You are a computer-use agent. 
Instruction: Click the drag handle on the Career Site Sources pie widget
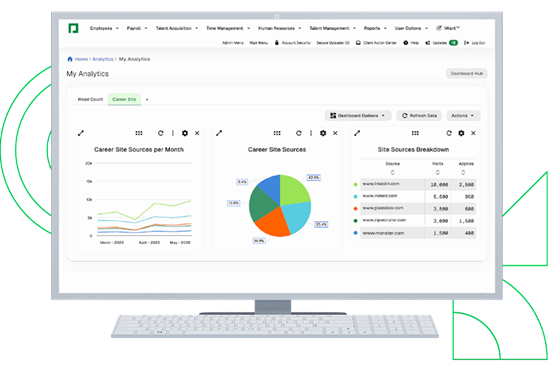(x=277, y=133)
